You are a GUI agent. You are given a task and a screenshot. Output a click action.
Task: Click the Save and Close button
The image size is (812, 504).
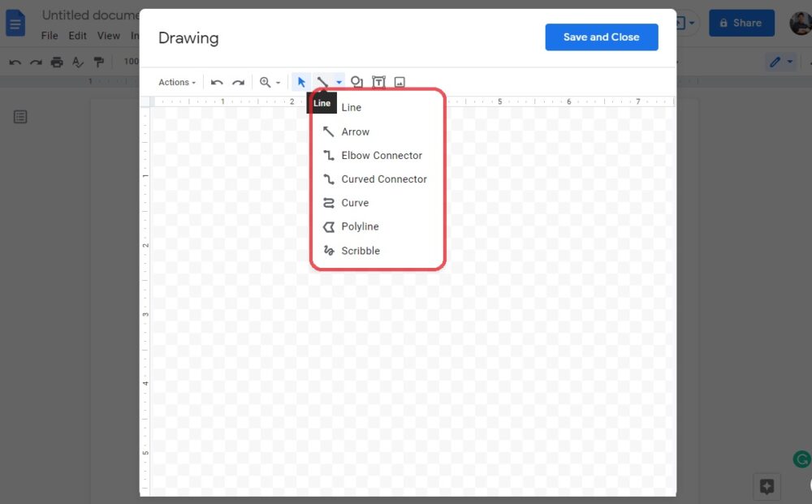tap(601, 37)
